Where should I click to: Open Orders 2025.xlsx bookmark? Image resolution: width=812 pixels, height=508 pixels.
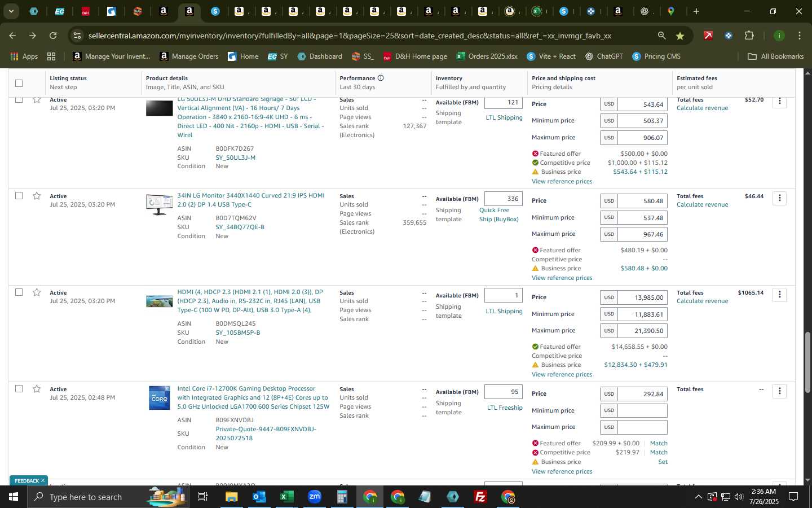pos(487,56)
